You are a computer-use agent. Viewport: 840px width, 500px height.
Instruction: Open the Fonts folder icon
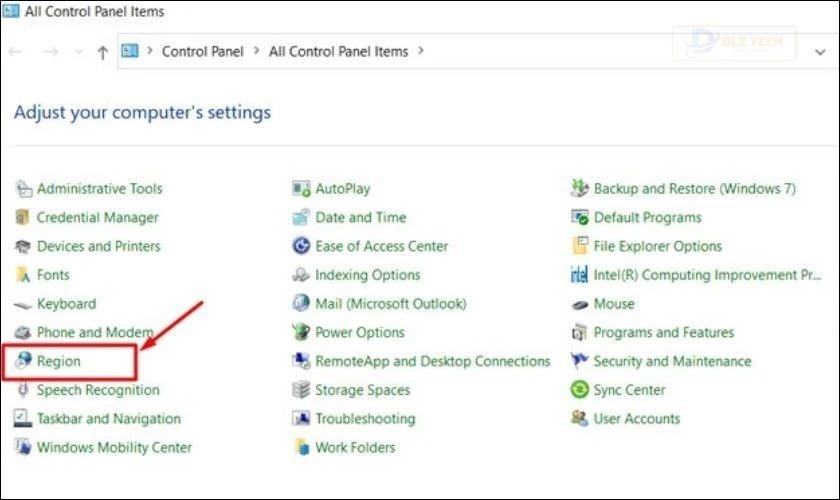click(x=23, y=275)
